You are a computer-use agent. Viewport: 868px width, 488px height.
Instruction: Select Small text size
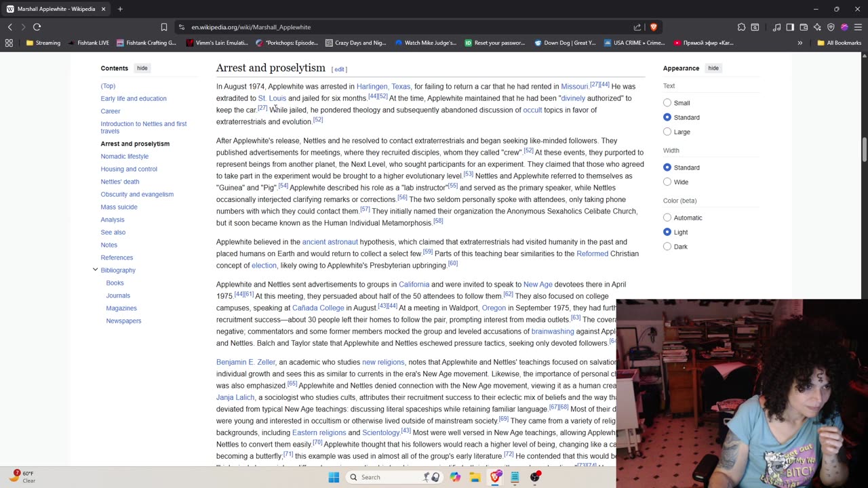[x=667, y=103]
